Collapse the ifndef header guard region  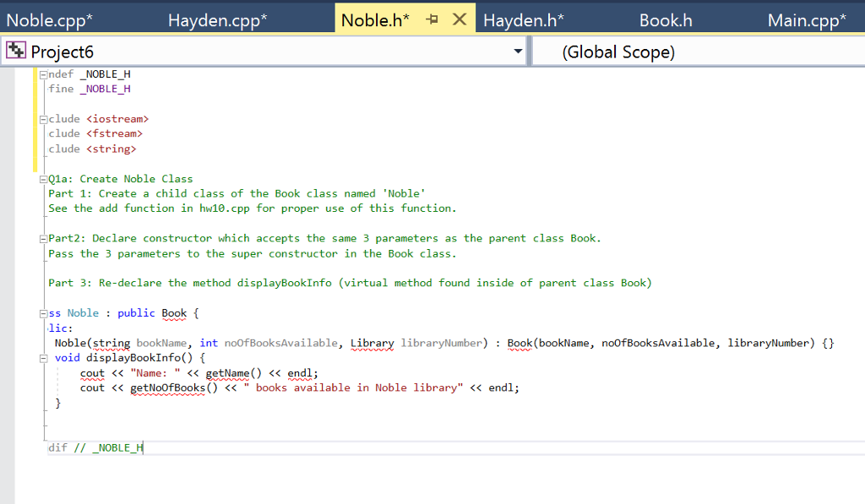tap(42, 73)
